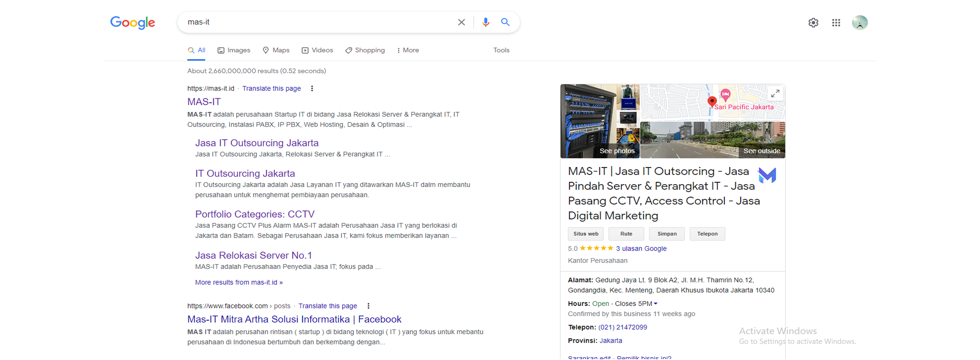Click the blue magnifier search icon

pyautogui.click(x=505, y=22)
